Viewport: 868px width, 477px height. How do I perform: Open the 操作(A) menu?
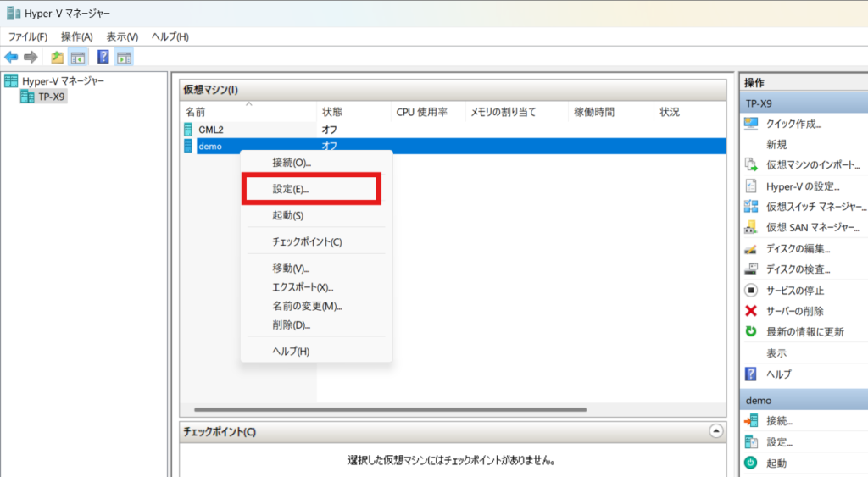pyautogui.click(x=76, y=36)
